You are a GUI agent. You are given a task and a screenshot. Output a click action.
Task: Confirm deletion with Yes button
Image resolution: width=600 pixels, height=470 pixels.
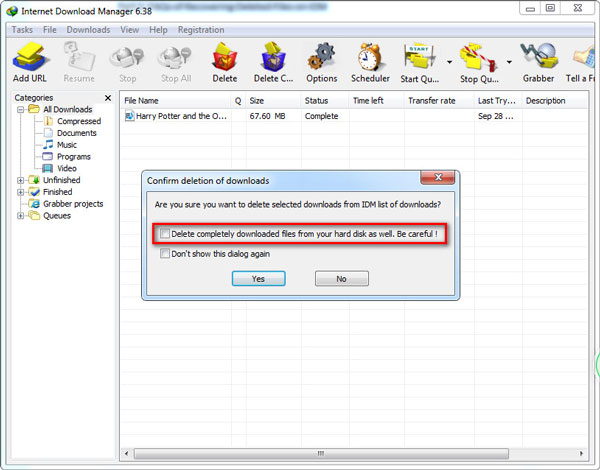click(258, 279)
